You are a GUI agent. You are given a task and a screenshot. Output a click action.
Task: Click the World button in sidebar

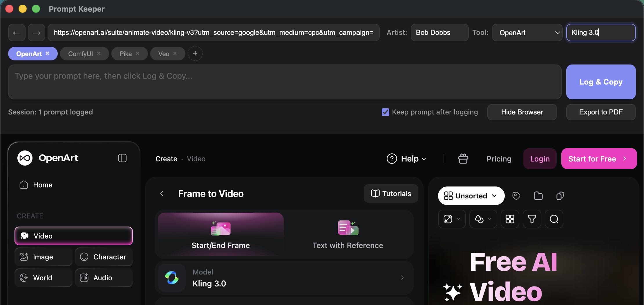(44, 278)
